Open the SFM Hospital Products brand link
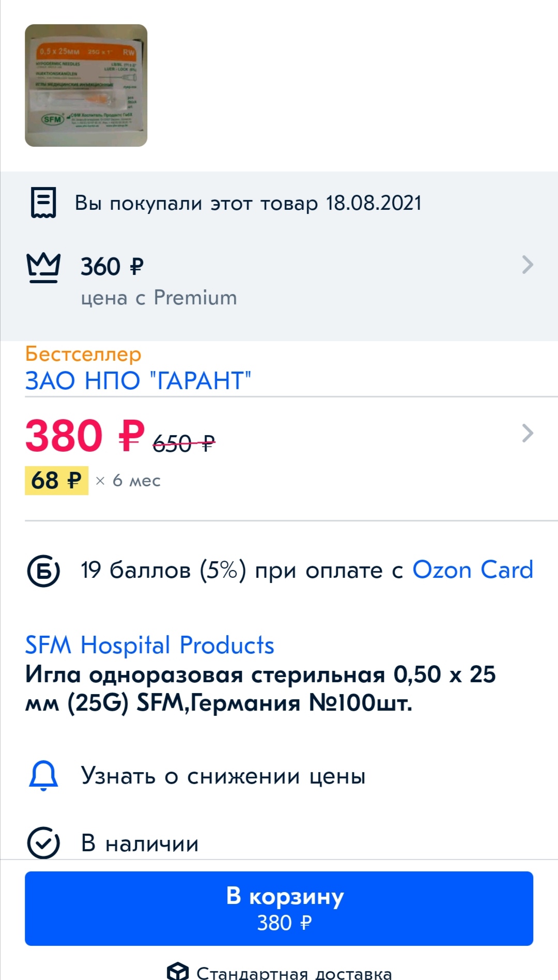 click(x=149, y=645)
